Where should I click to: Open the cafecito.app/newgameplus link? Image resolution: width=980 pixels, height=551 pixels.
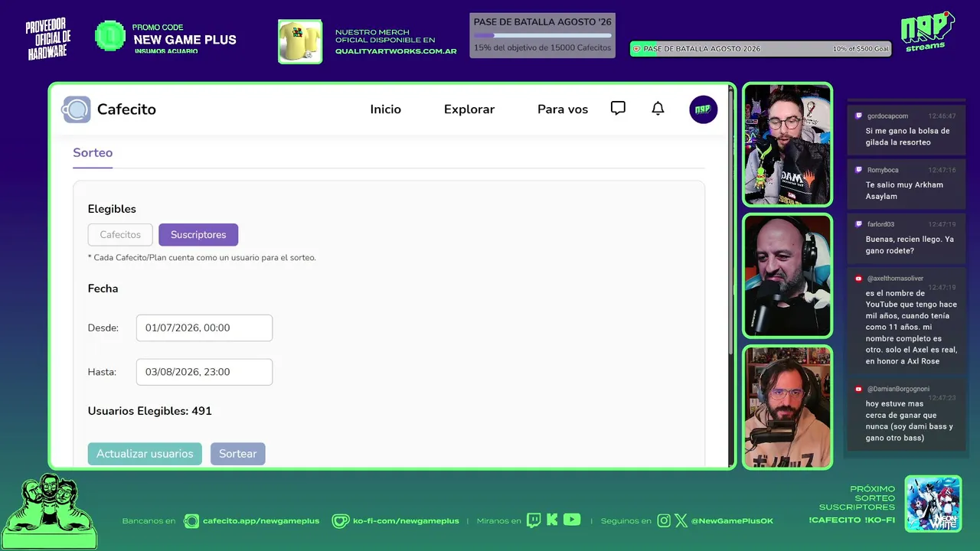point(261,521)
